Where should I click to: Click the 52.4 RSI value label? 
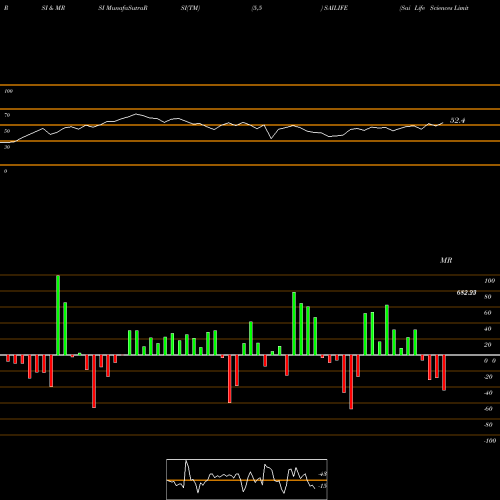tap(457, 120)
